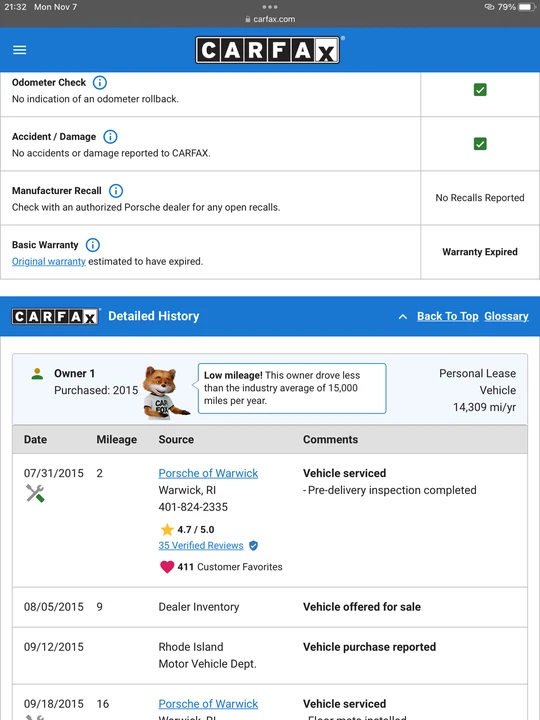Show info for Manufacturer Recall
Screen dimensions: 540x720
click(x=116, y=191)
